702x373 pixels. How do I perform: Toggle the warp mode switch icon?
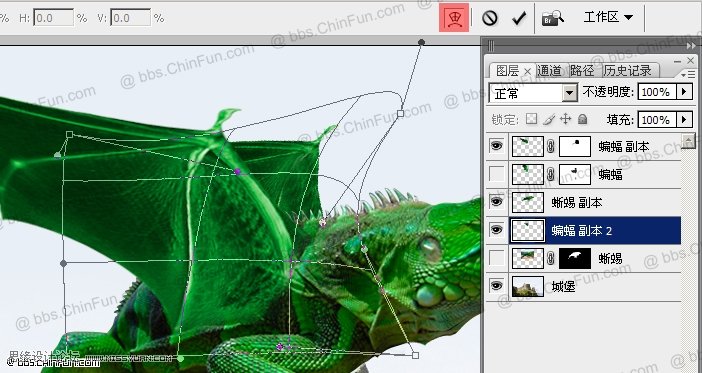click(x=454, y=18)
